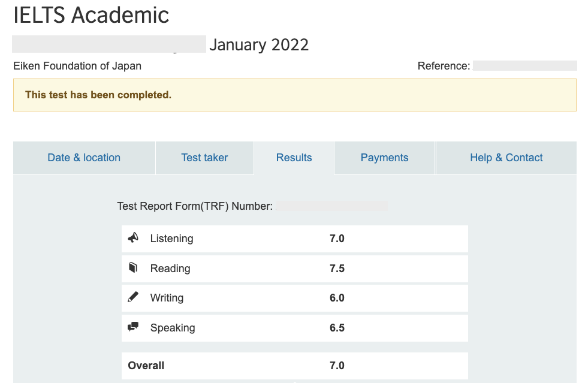The image size is (588, 383).
Task: Click the Reference label
Action: pyautogui.click(x=444, y=66)
